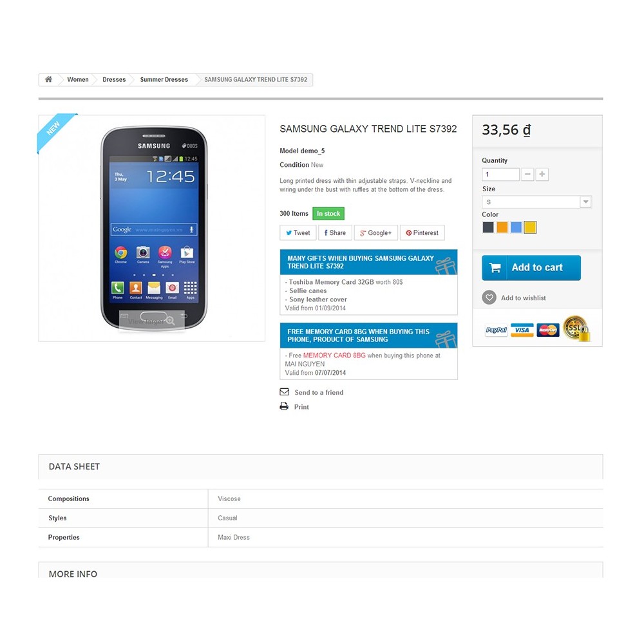Open Dresses breadcrumb category
The width and height of the screenshot is (644, 644).
click(114, 79)
